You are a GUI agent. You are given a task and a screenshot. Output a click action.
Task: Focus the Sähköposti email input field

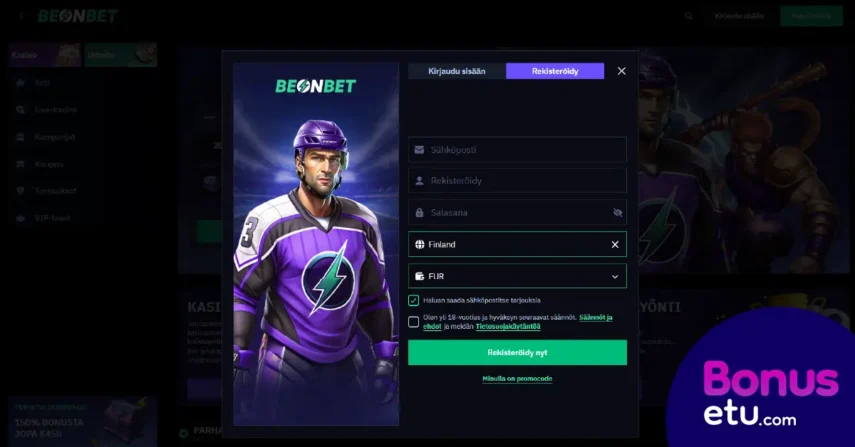coord(517,149)
